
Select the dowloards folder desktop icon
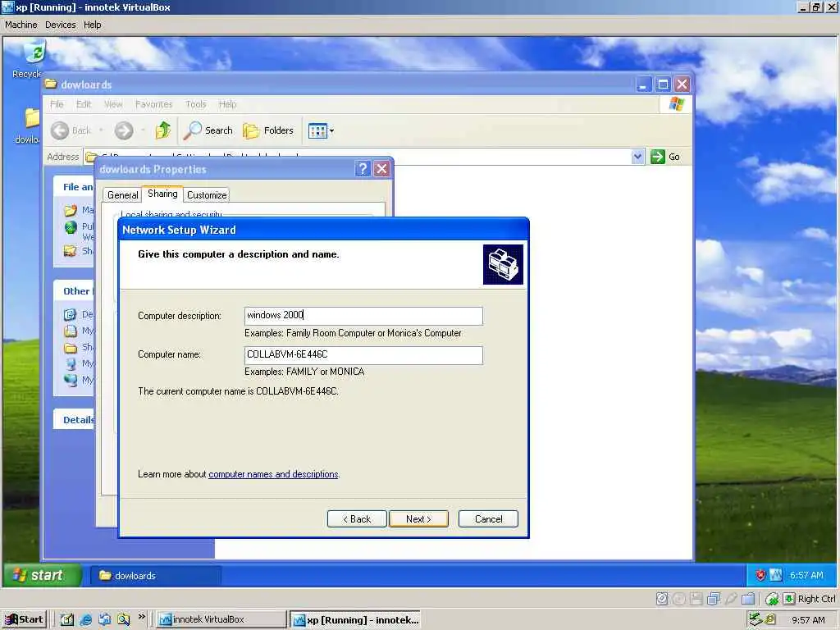pos(28,126)
